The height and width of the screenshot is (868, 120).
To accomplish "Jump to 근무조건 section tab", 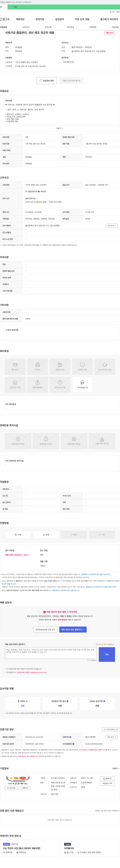I will 26,27.
